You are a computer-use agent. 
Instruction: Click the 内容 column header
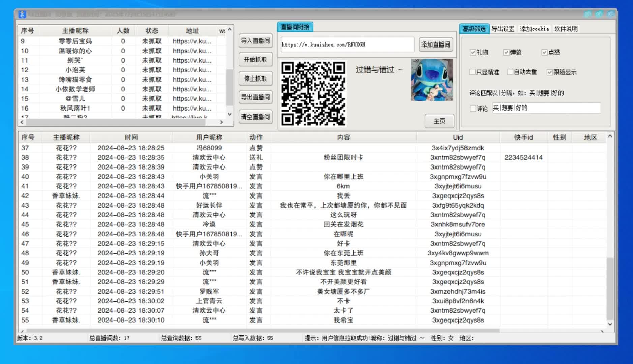(343, 137)
